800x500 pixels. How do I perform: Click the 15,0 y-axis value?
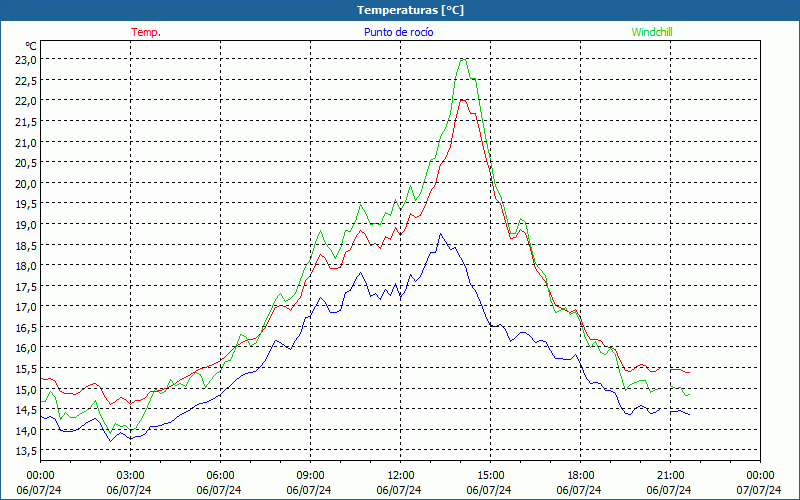tap(26, 389)
